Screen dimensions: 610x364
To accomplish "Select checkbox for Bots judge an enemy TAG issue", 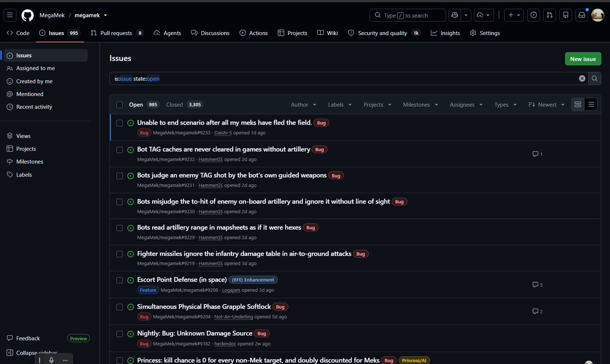I will 119,176.
